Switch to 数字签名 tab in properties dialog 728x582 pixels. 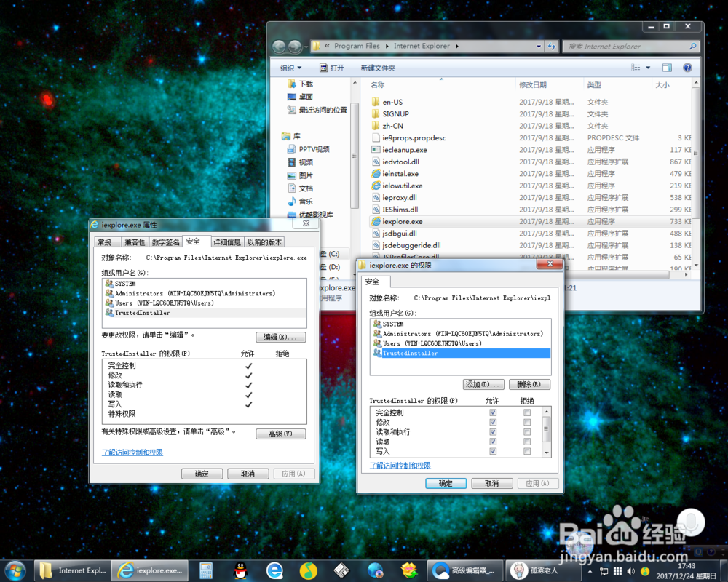165,242
